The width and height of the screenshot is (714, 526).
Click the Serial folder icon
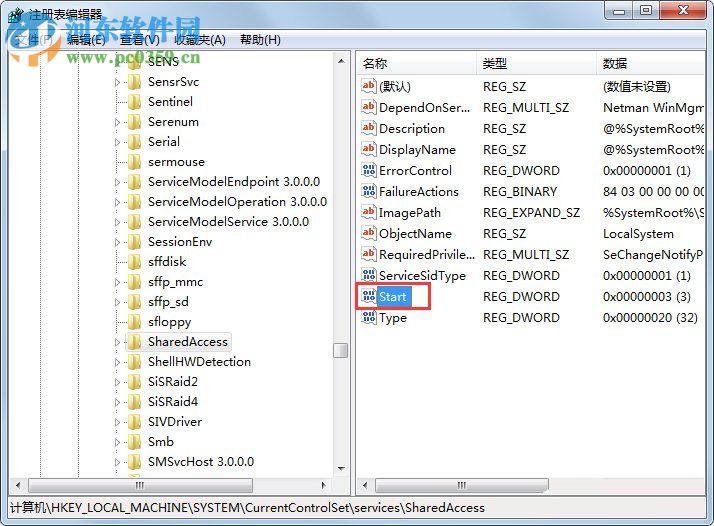[134, 142]
